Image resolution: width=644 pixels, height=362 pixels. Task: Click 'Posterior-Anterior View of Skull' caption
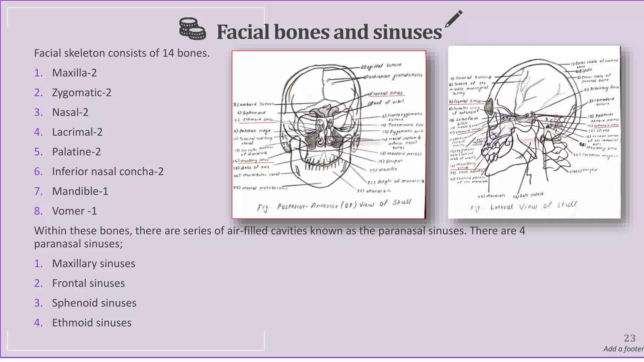coord(334,205)
